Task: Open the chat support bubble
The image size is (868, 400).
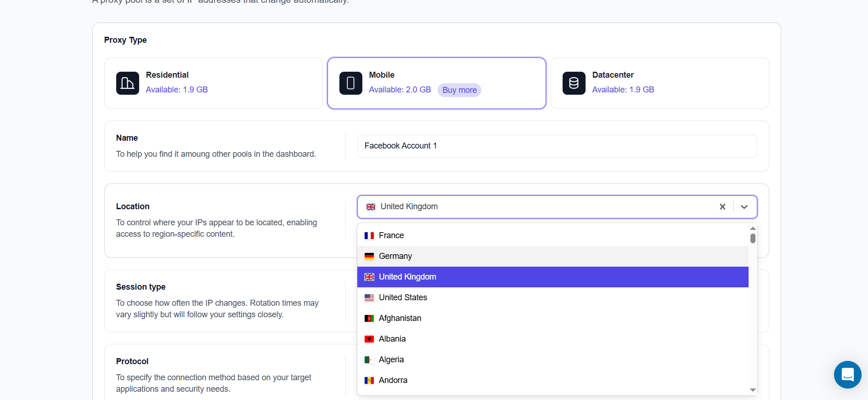Action: (x=847, y=375)
